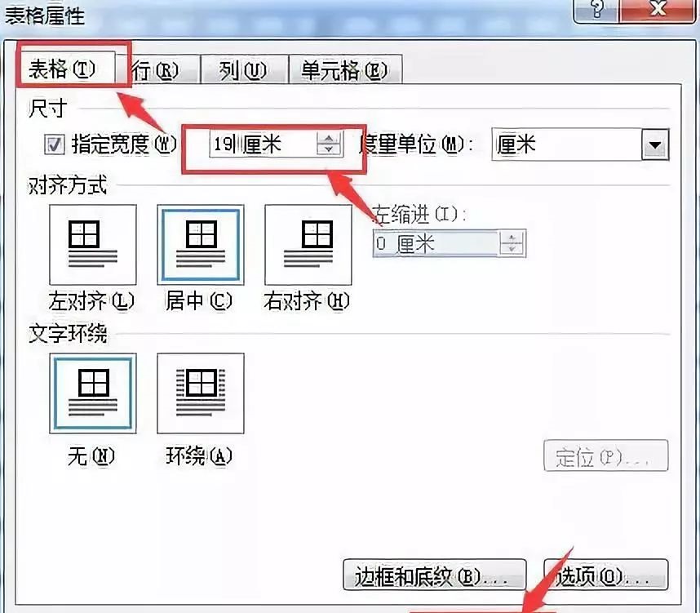Open the 度量单位(M) dropdown arrow
The height and width of the screenshot is (613, 700).
655,144
